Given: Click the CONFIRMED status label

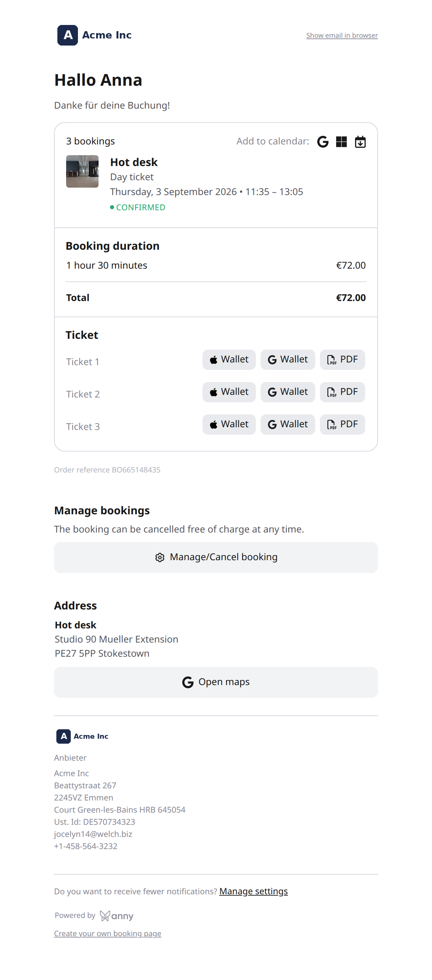Looking at the screenshot, I should pos(138,207).
